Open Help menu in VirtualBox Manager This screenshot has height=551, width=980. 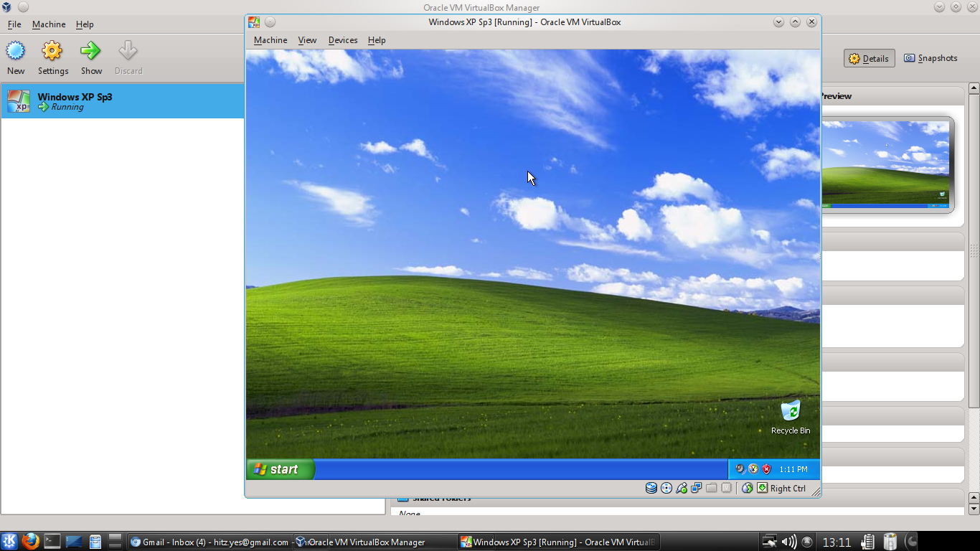[x=85, y=24]
